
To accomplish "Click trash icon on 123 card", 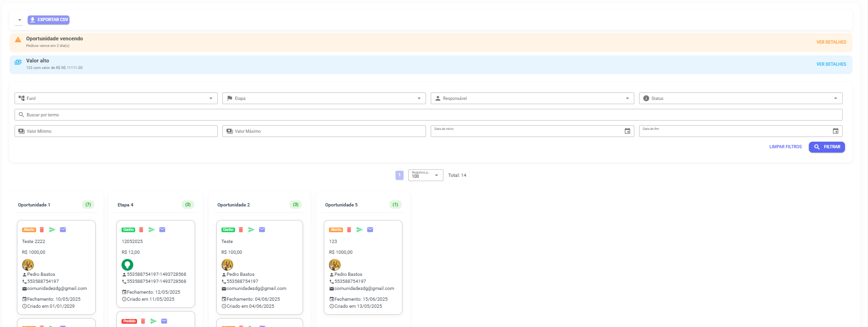I will pos(349,230).
